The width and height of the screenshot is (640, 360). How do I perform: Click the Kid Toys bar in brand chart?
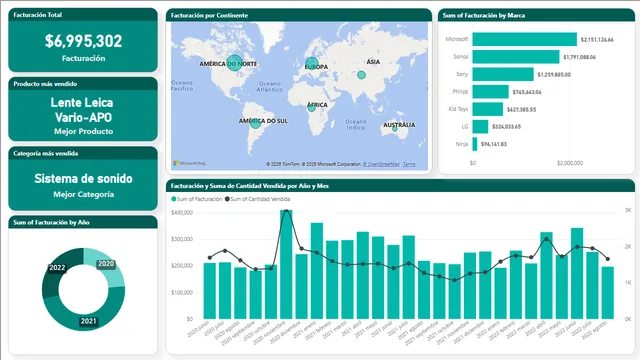click(x=488, y=109)
